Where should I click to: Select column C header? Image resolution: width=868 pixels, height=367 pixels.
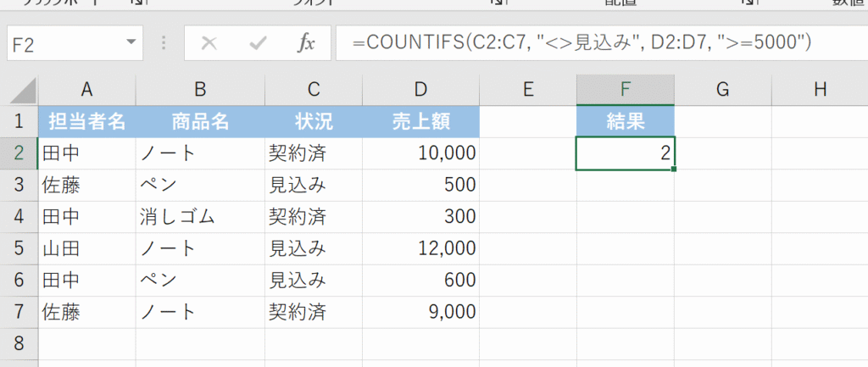[314, 90]
